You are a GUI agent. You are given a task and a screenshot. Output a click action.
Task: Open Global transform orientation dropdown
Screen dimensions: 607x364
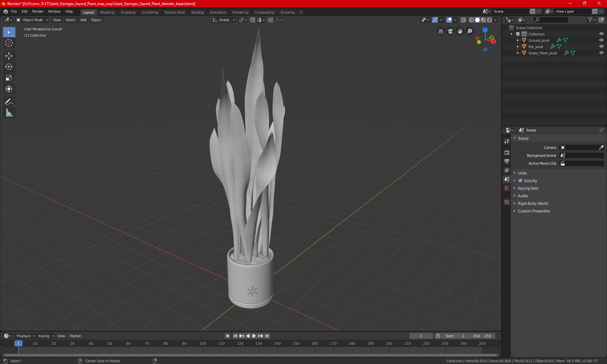pyautogui.click(x=224, y=20)
